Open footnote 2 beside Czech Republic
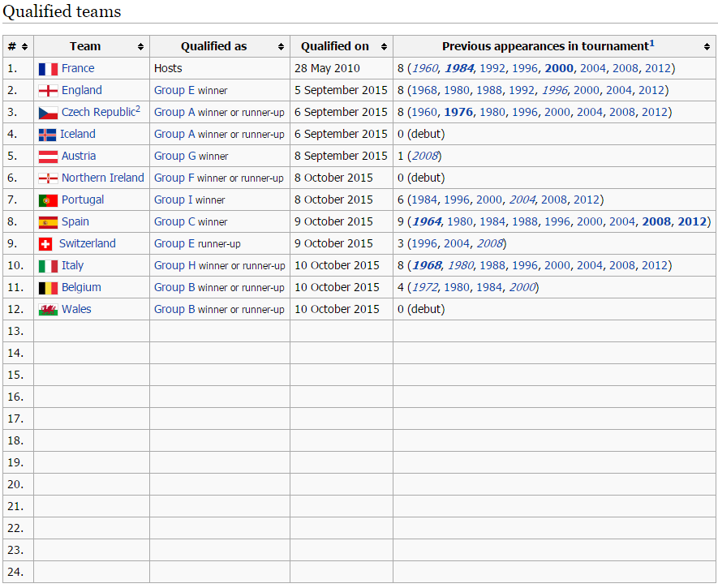718x588 pixels. coord(138,109)
